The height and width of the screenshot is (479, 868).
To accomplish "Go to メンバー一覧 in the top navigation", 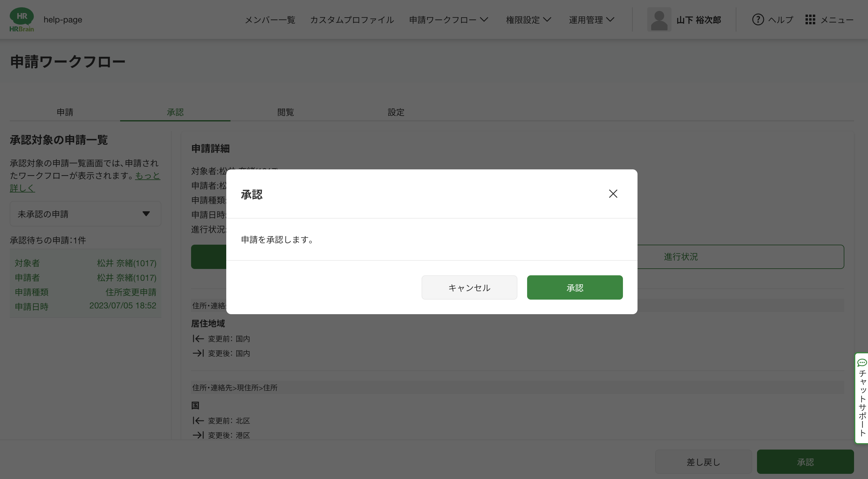I will click(270, 20).
